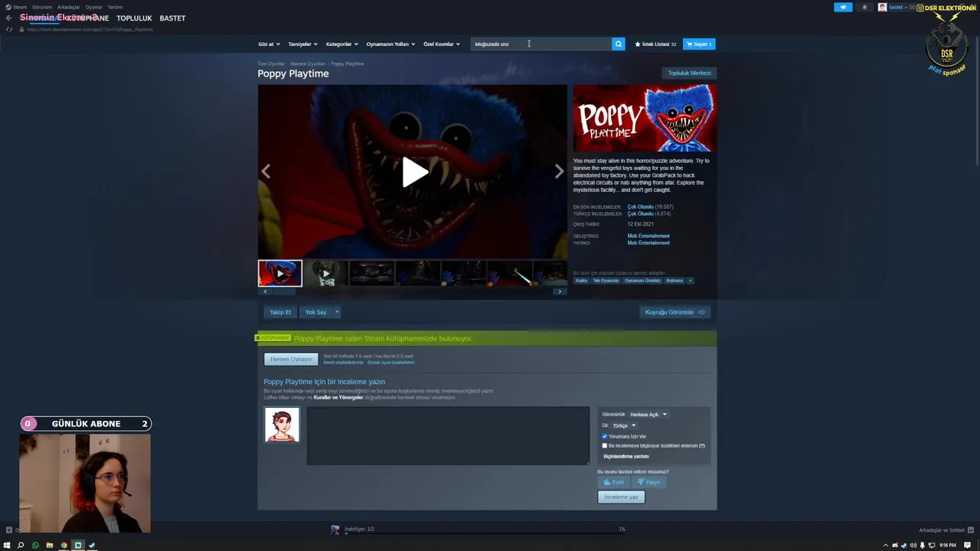Viewport: 980px width, 551px height.
Task: Click the Takip Et button
Action: click(x=280, y=312)
